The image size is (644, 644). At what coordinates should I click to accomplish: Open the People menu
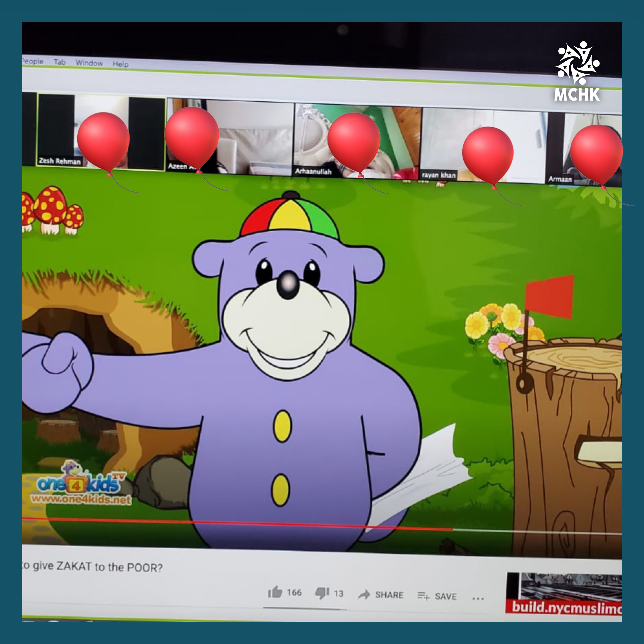(32, 61)
